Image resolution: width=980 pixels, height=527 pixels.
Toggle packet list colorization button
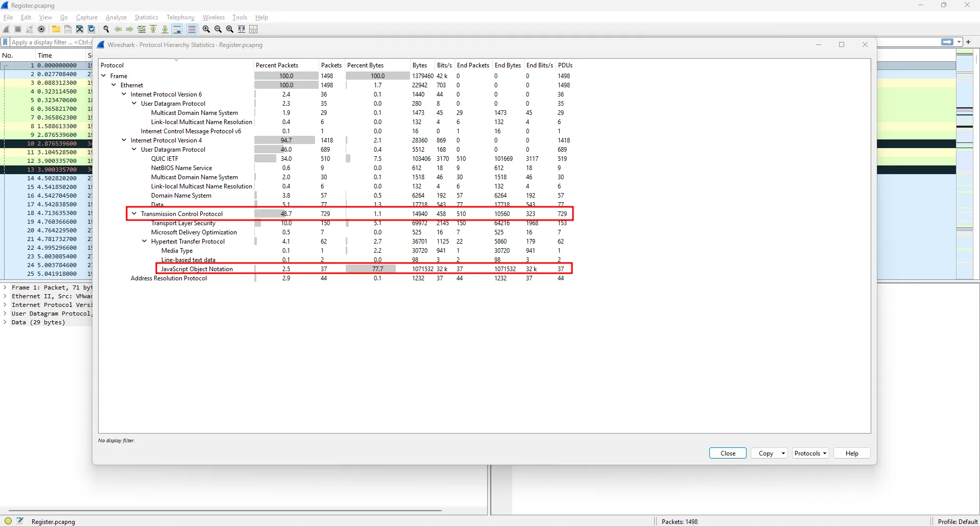click(192, 29)
